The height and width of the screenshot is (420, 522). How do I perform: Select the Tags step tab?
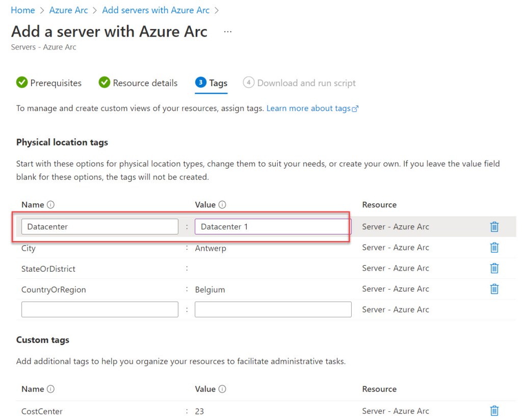[212, 83]
